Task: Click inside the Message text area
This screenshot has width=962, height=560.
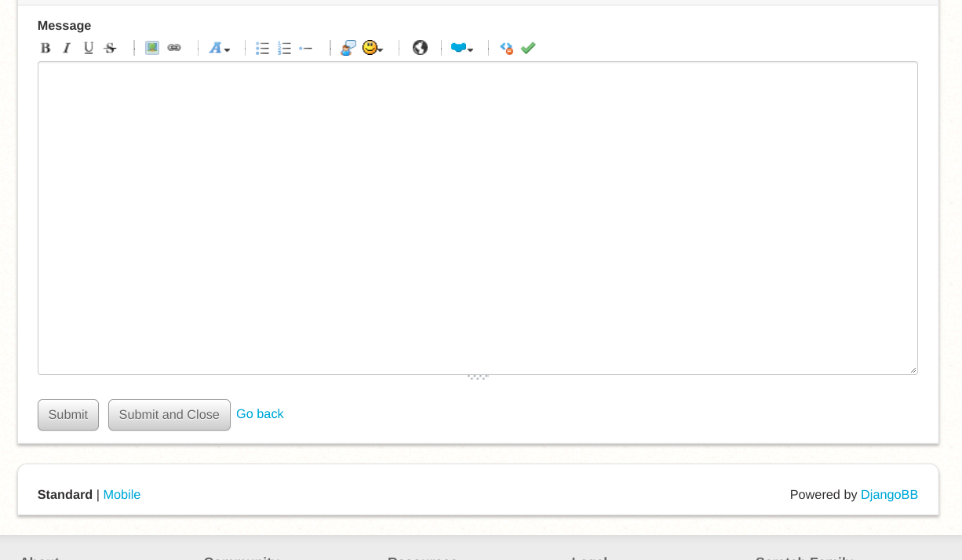Action: click(x=478, y=218)
